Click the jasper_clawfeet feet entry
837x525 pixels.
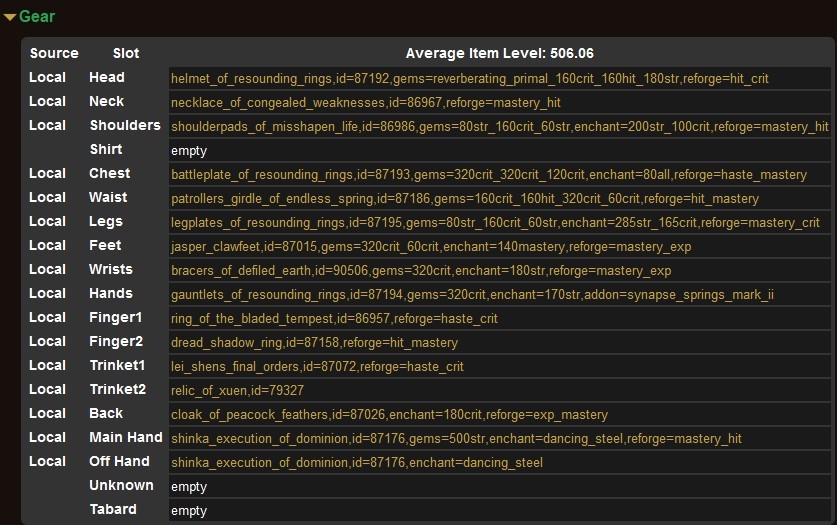click(x=430, y=246)
